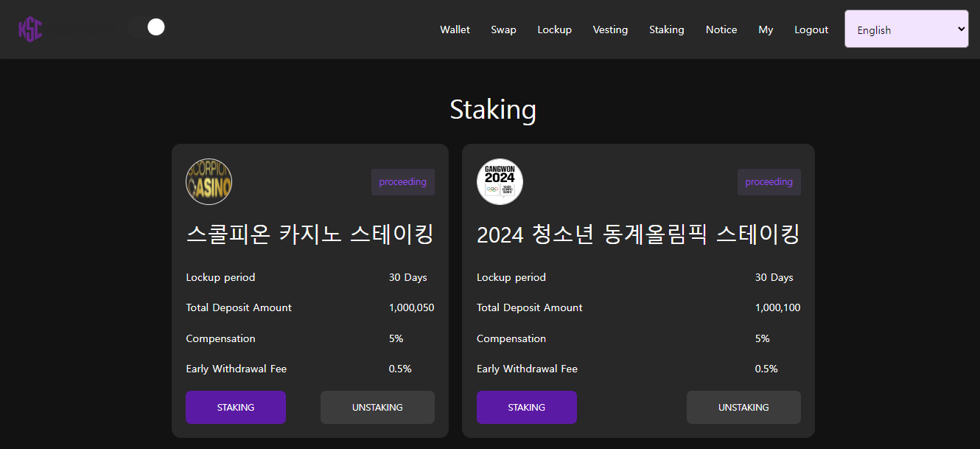Click STAKING button on Scorpion Casino card

(236, 407)
